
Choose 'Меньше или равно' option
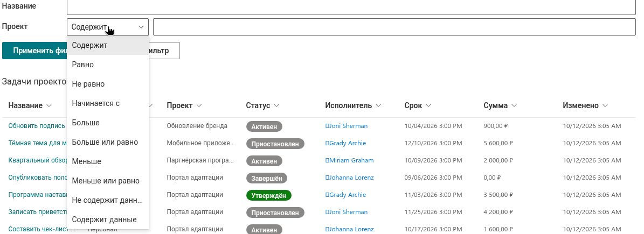[x=108, y=181]
